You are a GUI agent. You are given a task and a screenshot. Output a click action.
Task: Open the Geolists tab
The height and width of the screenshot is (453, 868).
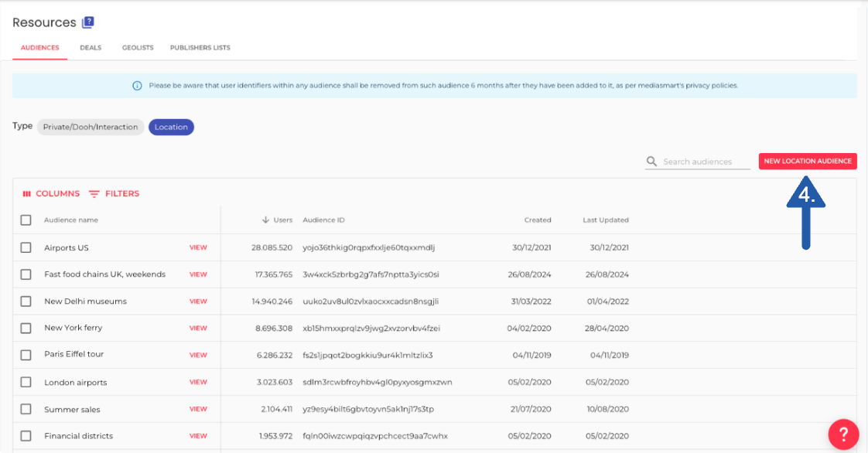pos(138,48)
